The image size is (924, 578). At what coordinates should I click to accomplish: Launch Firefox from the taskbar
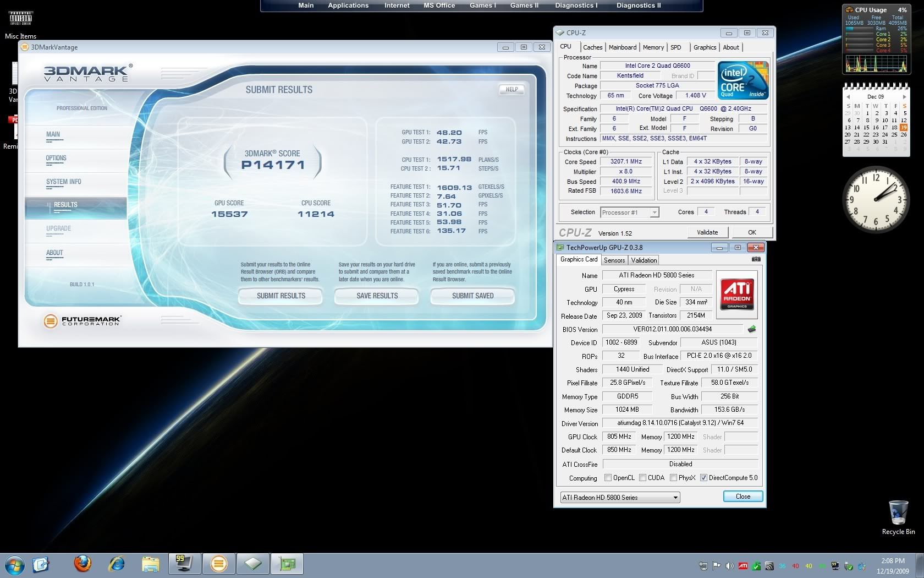tap(83, 564)
